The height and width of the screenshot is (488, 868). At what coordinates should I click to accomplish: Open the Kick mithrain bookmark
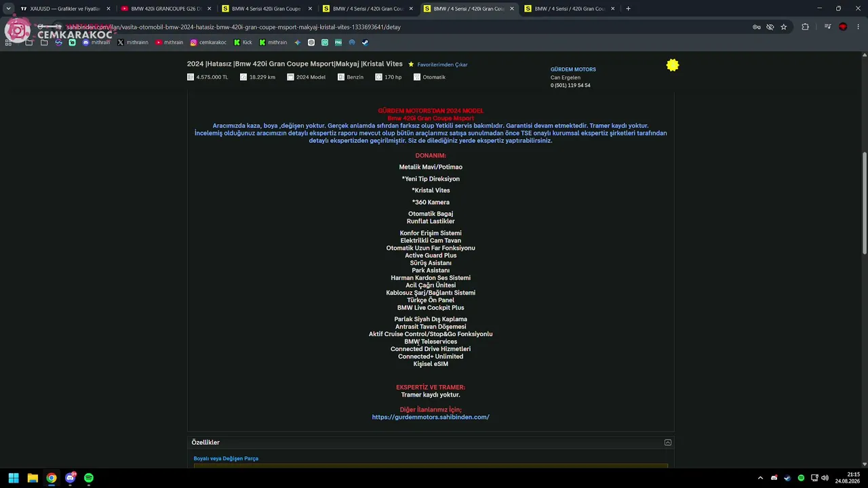coord(273,42)
